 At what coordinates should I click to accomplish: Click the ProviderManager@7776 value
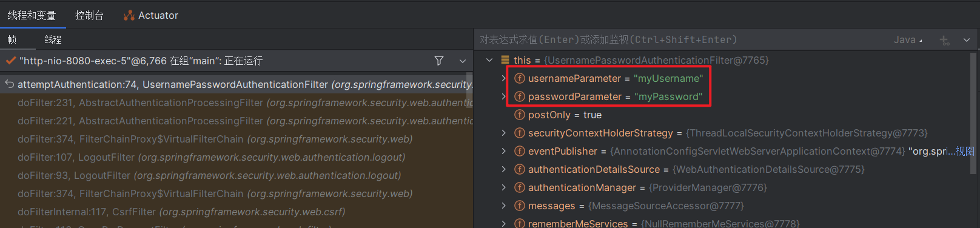[x=708, y=187]
